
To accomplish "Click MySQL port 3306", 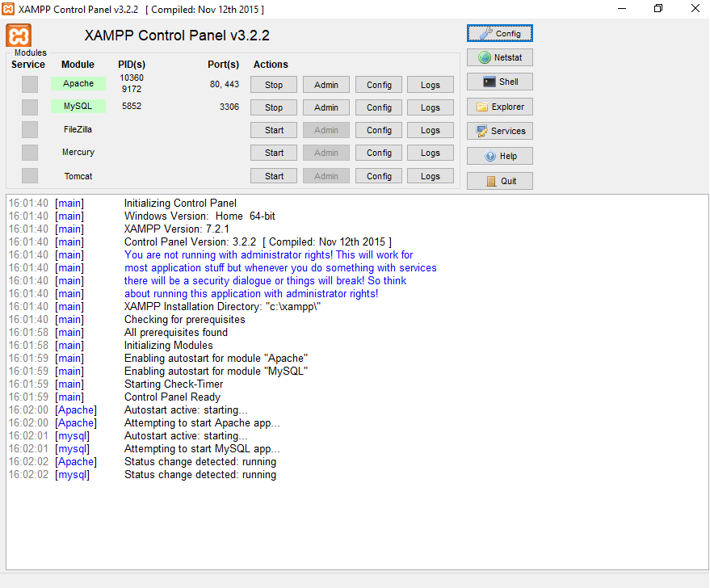I will (x=229, y=107).
